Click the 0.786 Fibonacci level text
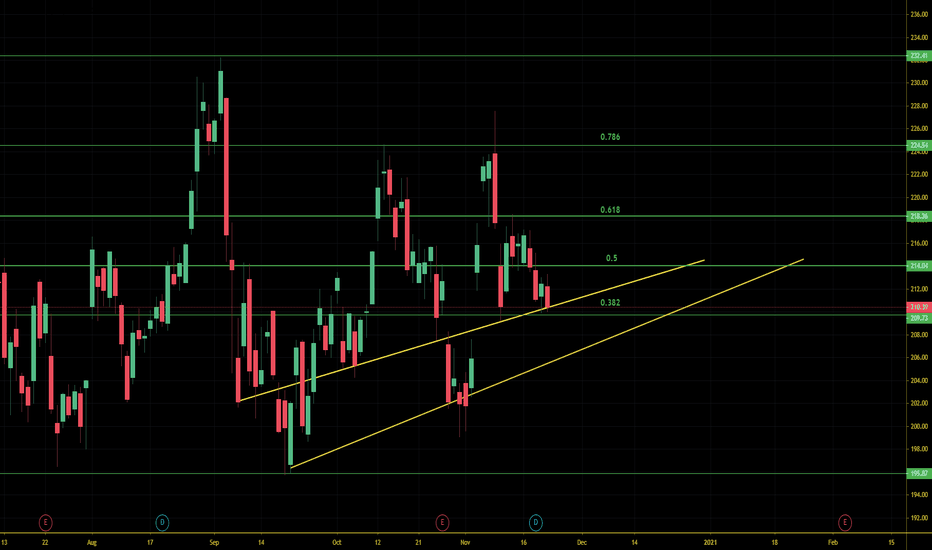Screen dimensions: 932x550 tap(610, 137)
